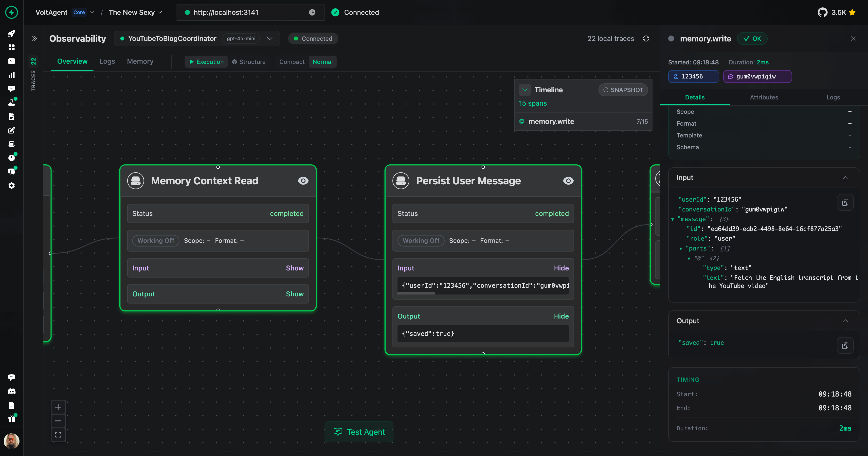Open settings gear in left sidebar
Viewport: 868px width, 456px height.
(x=11, y=186)
